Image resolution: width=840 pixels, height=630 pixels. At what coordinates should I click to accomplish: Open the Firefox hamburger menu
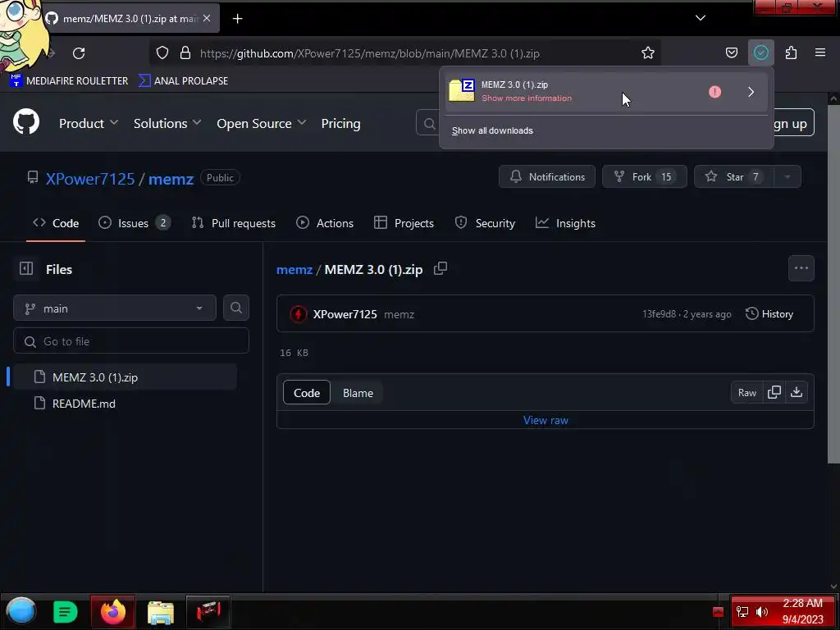pyautogui.click(x=820, y=52)
